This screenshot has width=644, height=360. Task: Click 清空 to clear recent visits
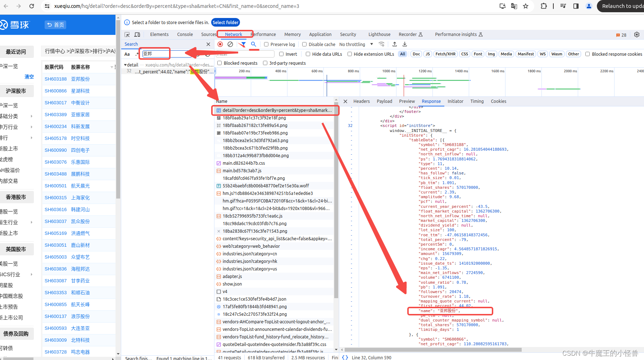(x=29, y=77)
